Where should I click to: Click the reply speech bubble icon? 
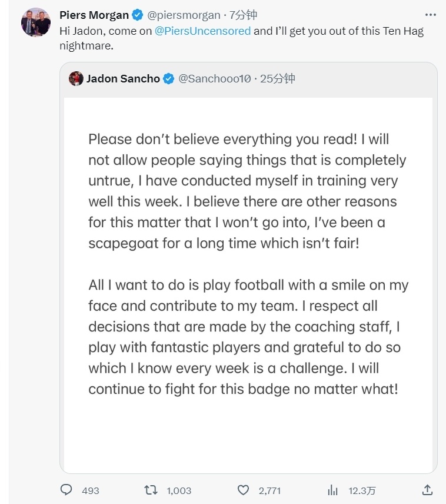[66, 490]
